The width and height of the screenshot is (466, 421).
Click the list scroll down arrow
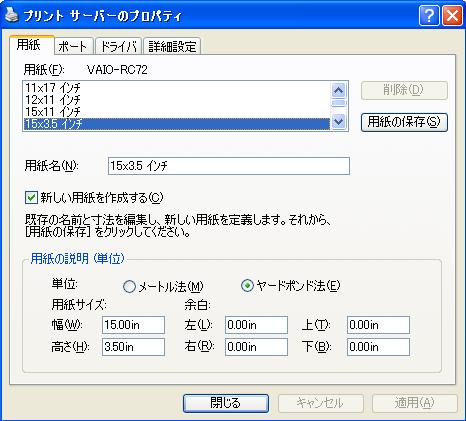(339, 121)
